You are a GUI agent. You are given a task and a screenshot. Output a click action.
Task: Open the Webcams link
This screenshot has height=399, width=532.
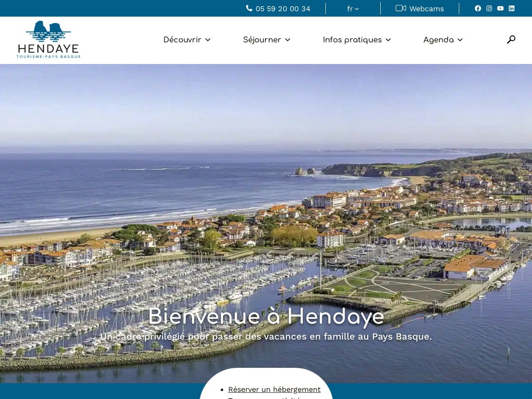pyautogui.click(x=426, y=9)
